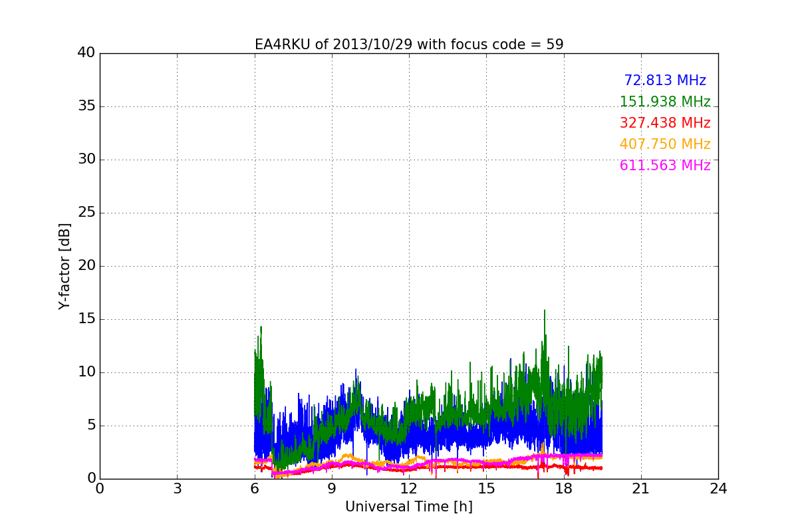Viewport: 798px width, 532px height.
Task: Click the x-axis tick label 12
Action: tap(409, 489)
